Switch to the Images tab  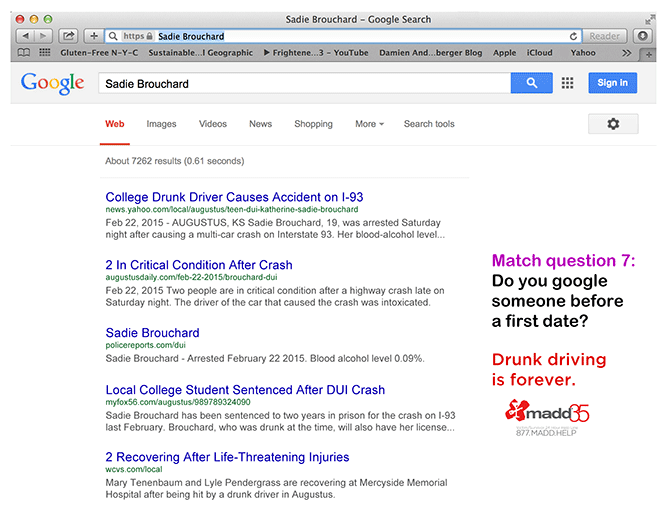(x=161, y=124)
